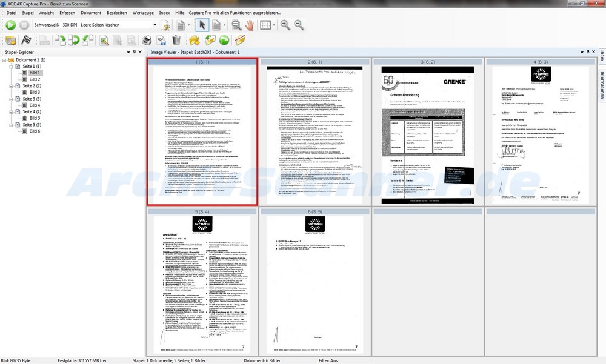Viewport: 606px width, 364px height.
Task: Select Bild 4 in the tree
Action: pyautogui.click(x=35, y=105)
